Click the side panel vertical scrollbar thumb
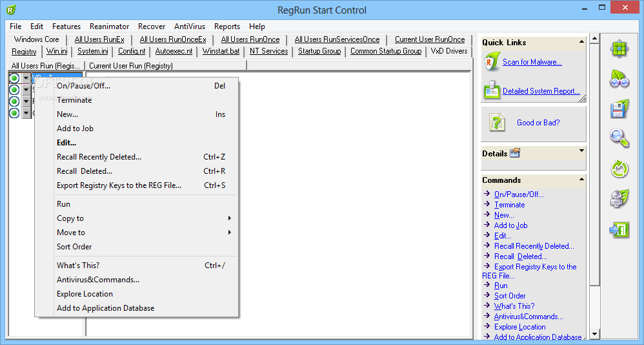Screen dimensions: 644x345 pos(594,164)
